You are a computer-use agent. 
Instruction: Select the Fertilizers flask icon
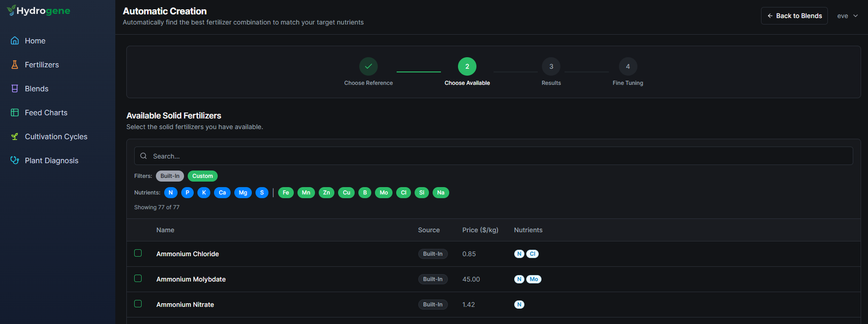pyautogui.click(x=15, y=64)
